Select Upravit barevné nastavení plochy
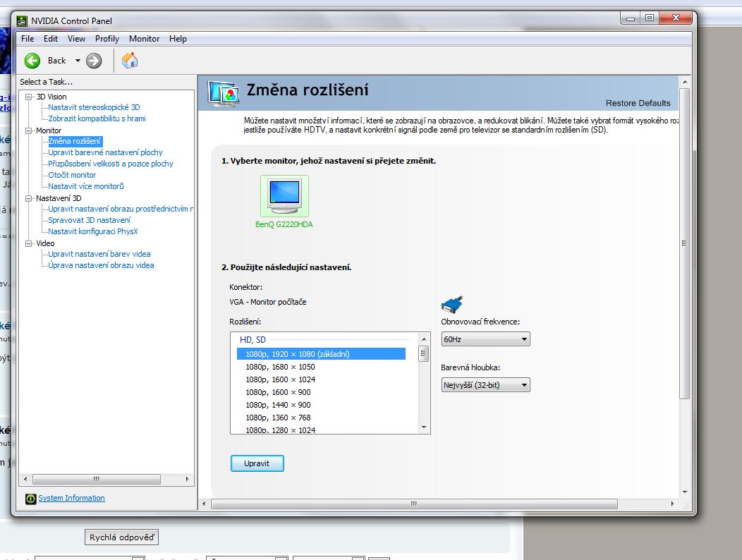Image resolution: width=742 pixels, height=560 pixels. pos(105,152)
